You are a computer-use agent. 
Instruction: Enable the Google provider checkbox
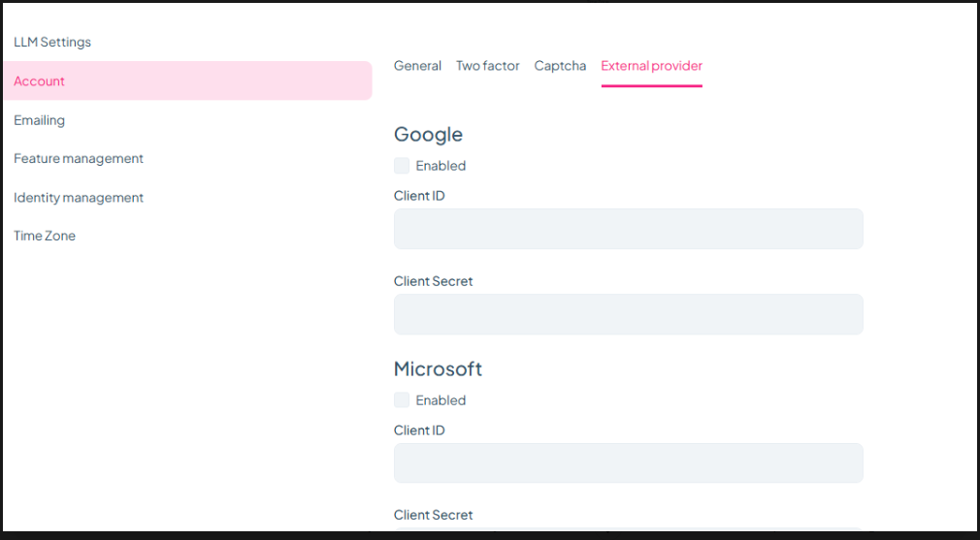402,166
